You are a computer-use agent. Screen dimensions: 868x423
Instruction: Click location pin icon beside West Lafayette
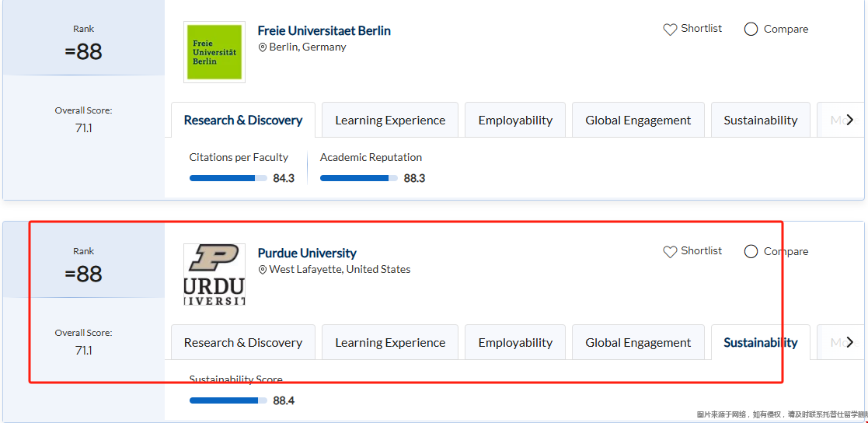tap(263, 270)
